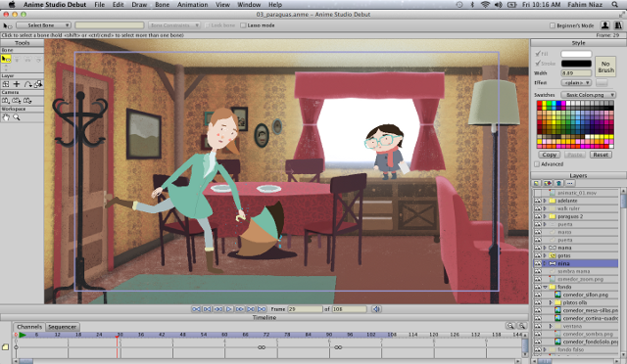Click the new layer icon in Layers panel
Image resolution: width=627 pixels, height=364 pixels.
[x=536, y=183]
